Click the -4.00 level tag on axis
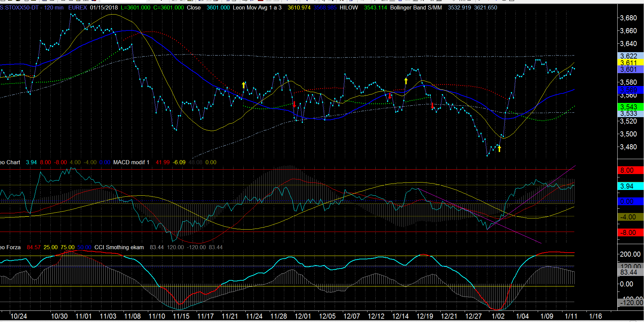Image resolution: width=644 pixels, height=322 pixels. pos(631,217)
